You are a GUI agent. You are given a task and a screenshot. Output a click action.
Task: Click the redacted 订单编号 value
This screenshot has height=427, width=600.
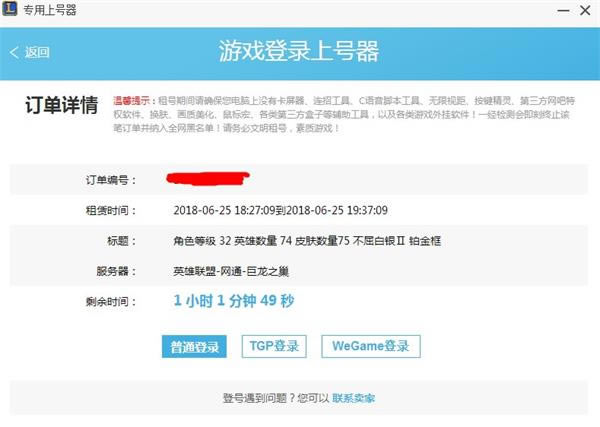pos(208,179)
